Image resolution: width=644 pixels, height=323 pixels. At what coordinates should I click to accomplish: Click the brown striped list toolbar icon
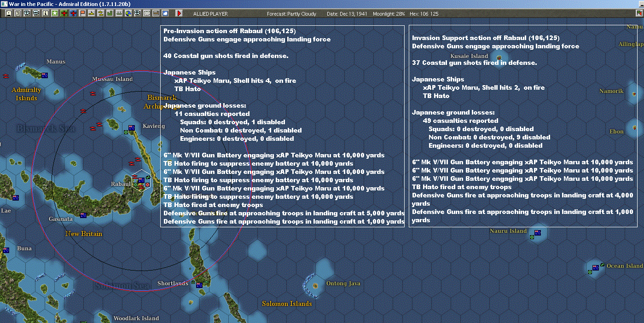(x=156, y=13)
